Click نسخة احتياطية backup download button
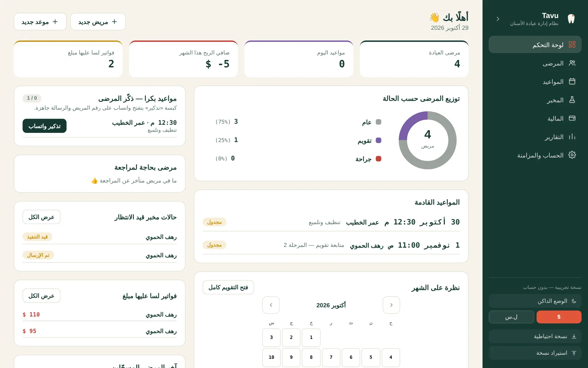 [x=535, y=336]
